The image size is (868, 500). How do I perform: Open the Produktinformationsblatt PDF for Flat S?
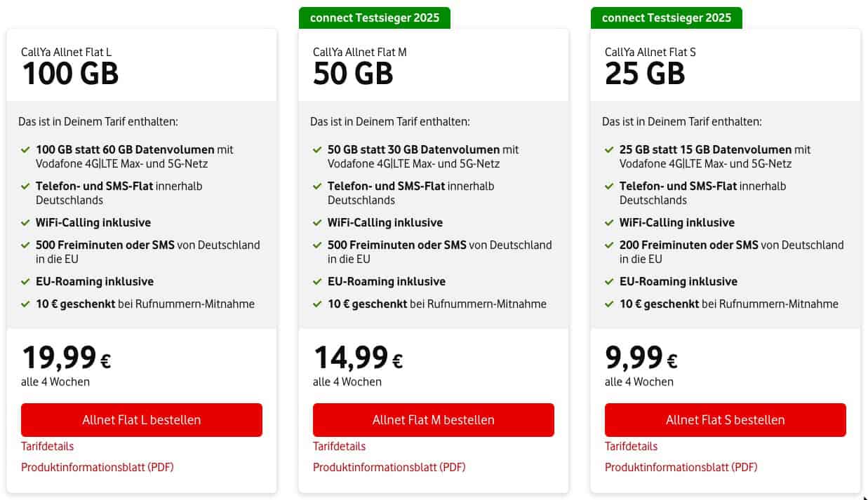[x=681, y=467]
